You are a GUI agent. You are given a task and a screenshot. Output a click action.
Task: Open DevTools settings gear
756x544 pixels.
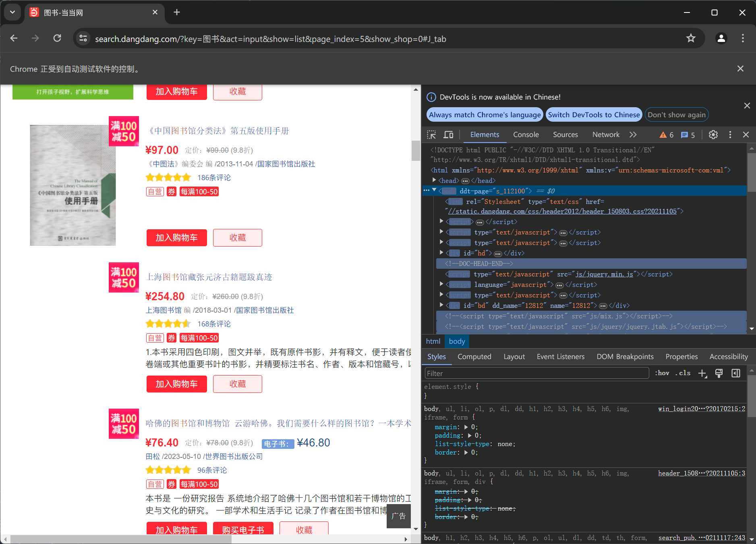[713, 135]
